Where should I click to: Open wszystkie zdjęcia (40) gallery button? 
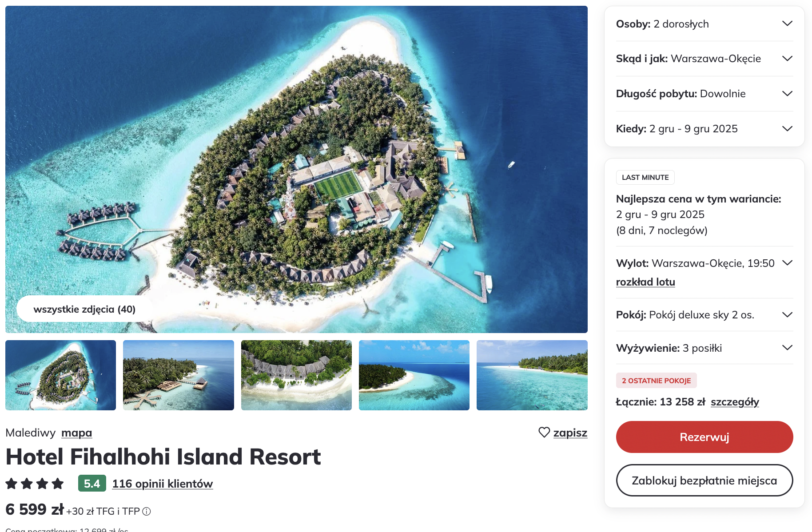(84, 309)
